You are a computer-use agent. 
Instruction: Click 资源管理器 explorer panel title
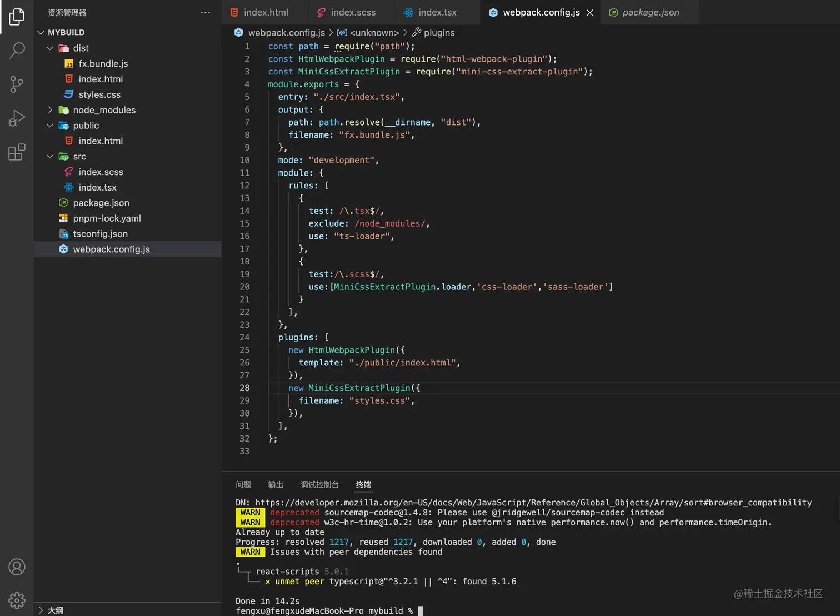pyautogui.click(x=67, y=12)
